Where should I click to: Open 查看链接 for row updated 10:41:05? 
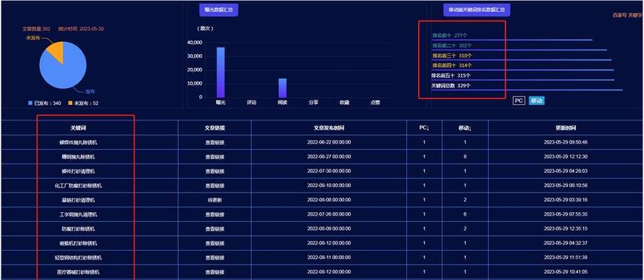click(x=215, y=272)
